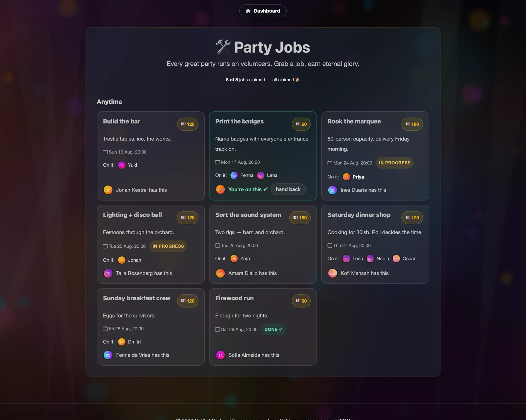Click the calendar icon beside Sat 29 Aug, 20:00
This screenshot has width=526, height=420.
[218, 329]
